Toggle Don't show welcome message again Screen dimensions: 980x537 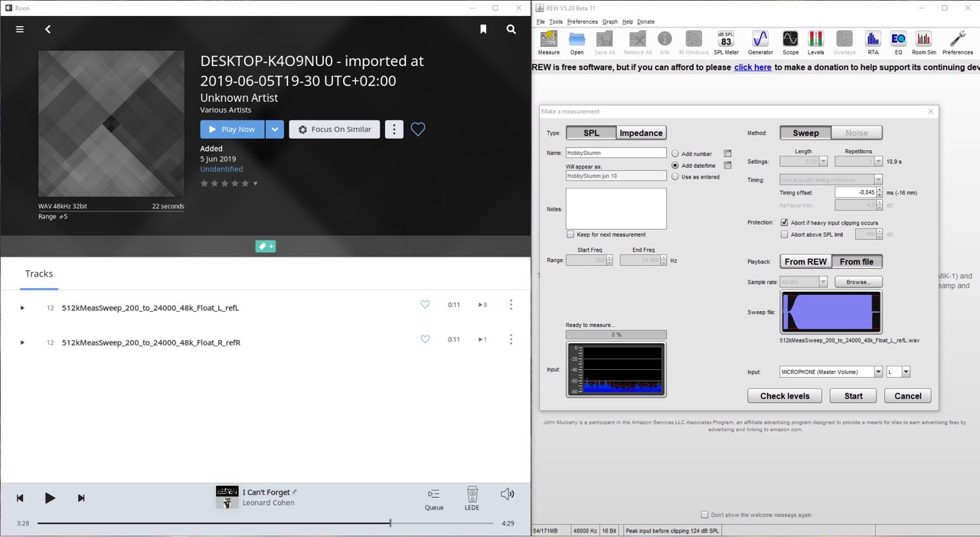click(704, 515)
